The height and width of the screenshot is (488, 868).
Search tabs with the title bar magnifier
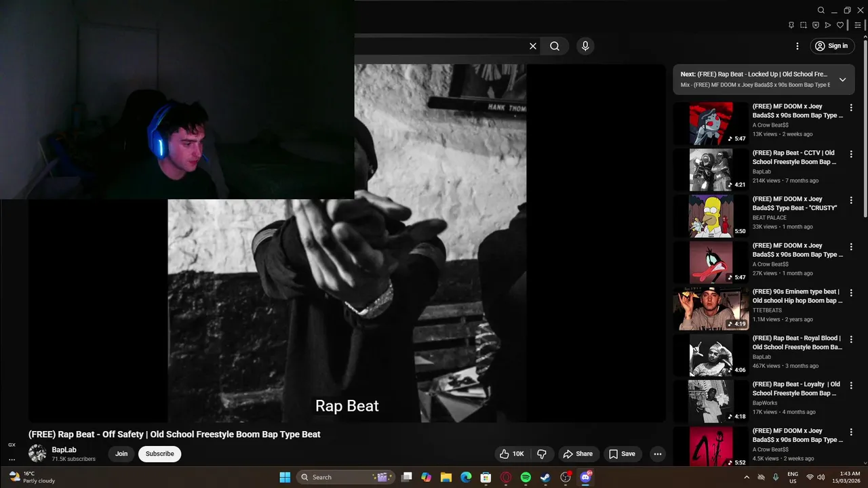821,10
